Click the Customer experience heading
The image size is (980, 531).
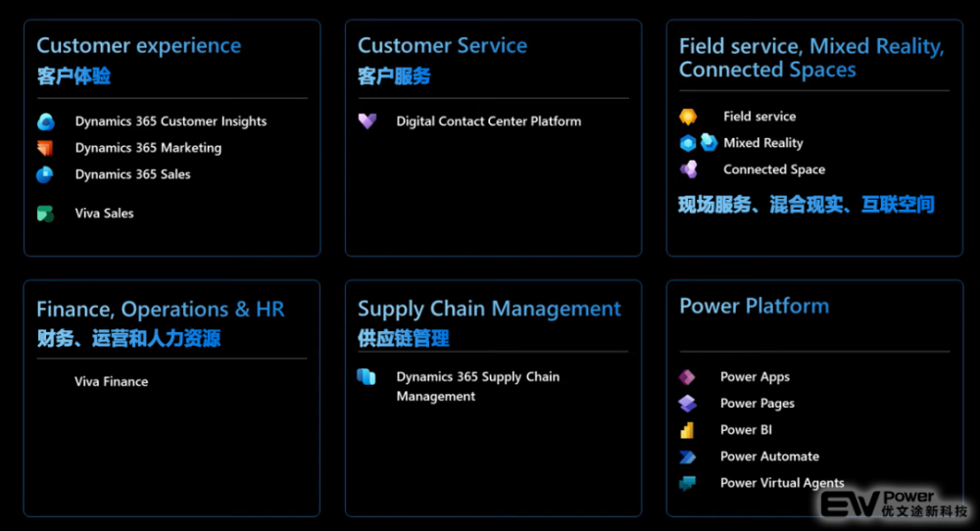[x=138, y=46]
